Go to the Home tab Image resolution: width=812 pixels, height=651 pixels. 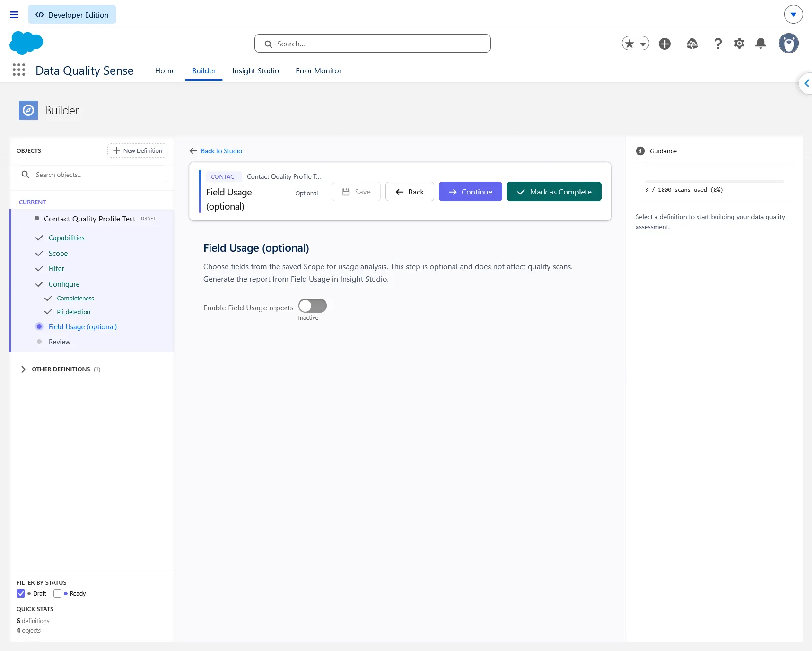point(165,70)
